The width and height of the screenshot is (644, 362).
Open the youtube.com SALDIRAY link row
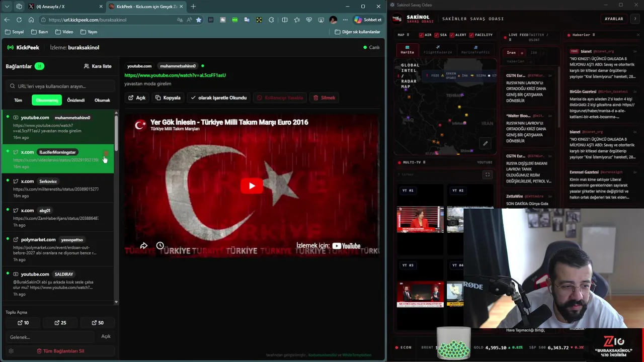click(x=57, y=284)
